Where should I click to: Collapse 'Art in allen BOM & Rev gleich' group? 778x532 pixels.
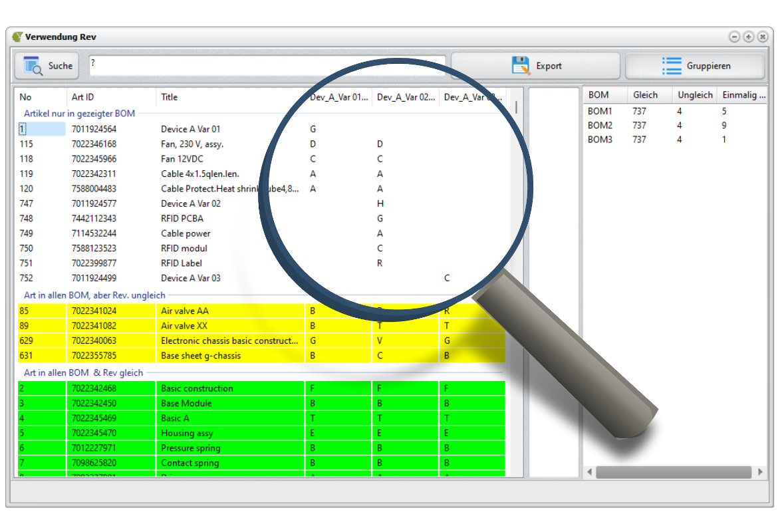tap(83, 373)
